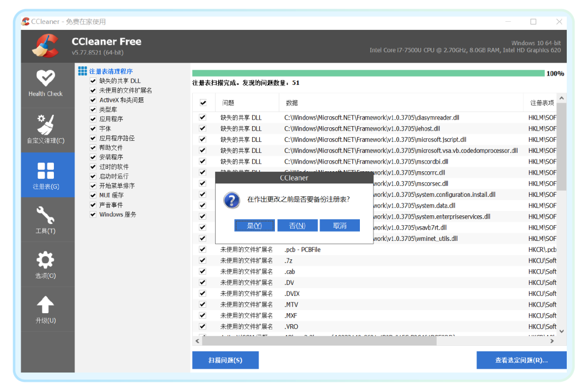The width and height of the screenshot is (588, 391).
Task: Click the vertical scrollbar down arrow
Action: click(x=561, y=331)
